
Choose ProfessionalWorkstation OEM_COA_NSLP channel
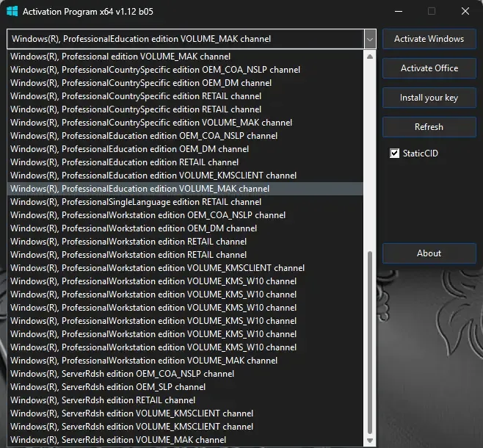click(185, 215)
